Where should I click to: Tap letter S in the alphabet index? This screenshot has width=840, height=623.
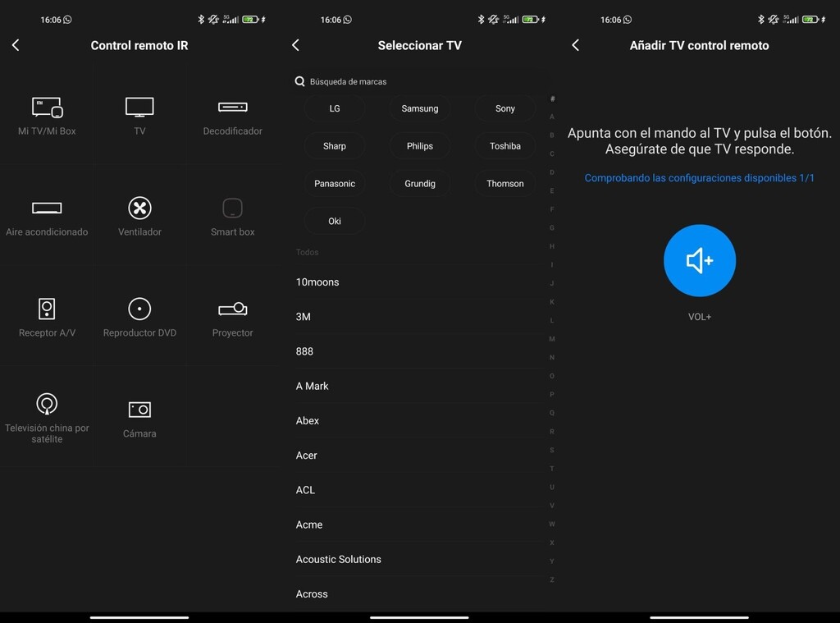tap(552, 449)
